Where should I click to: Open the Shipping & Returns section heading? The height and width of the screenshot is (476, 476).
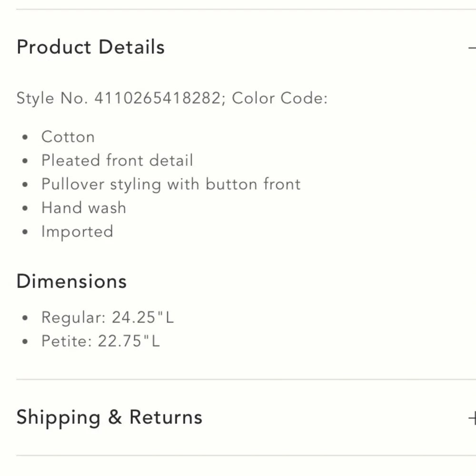pos(109,417)
